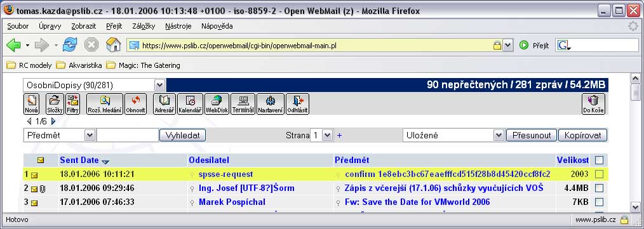Click the previous page left arrow
The image size is (644, 229).
[29, 121]
